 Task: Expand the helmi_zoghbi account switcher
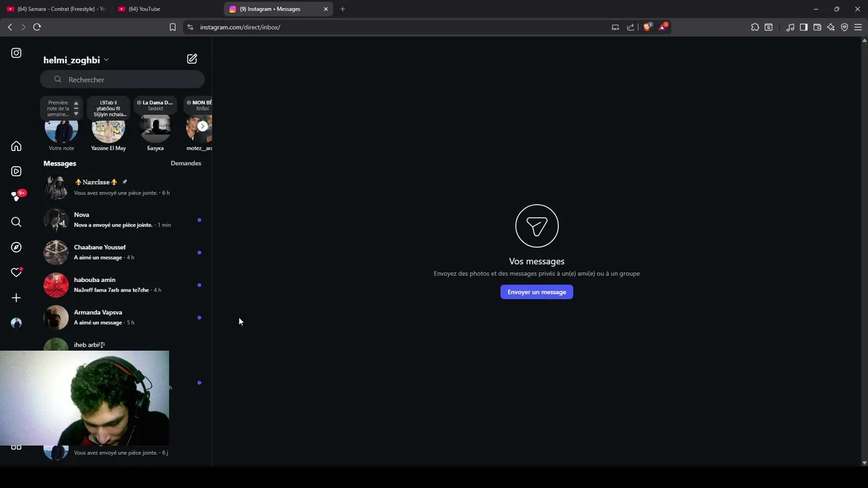tap(76, 60)
